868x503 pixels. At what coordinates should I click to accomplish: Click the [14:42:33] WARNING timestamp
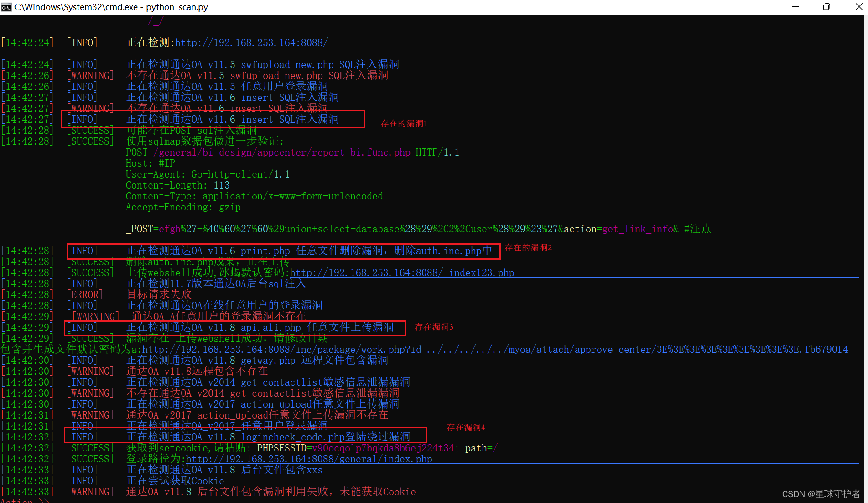pyautogui.click(x=27, y=492)
